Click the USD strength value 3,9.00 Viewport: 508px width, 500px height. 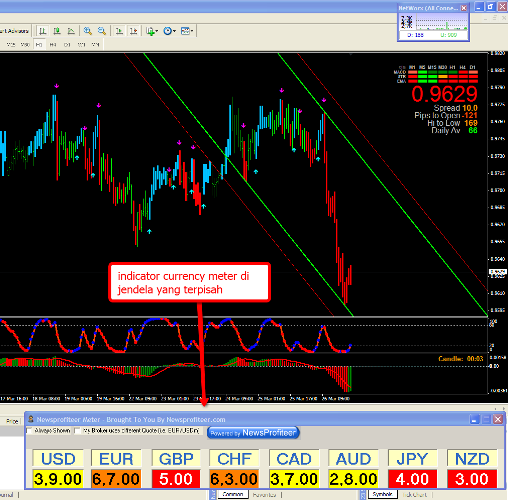pyautogui.click(x=58, y=479)
